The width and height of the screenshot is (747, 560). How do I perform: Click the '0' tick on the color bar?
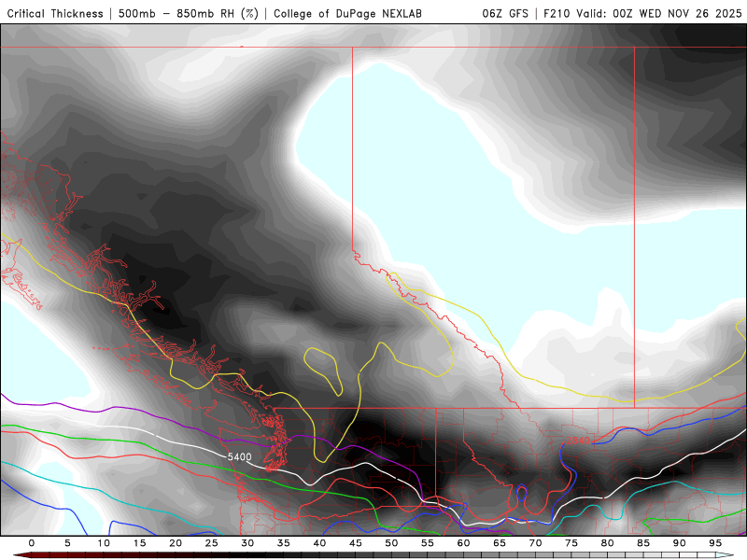click(x=32, y=543)
